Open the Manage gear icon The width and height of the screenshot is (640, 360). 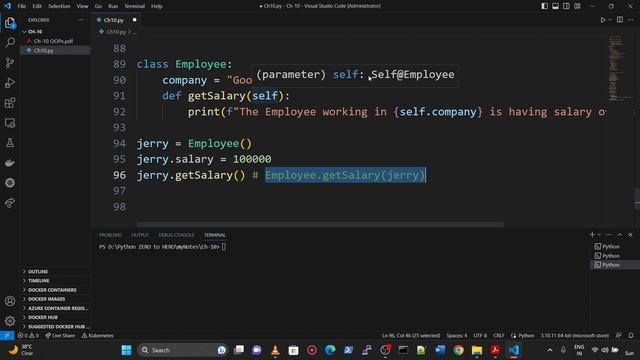pyautogui.click(x=10, y=321)
